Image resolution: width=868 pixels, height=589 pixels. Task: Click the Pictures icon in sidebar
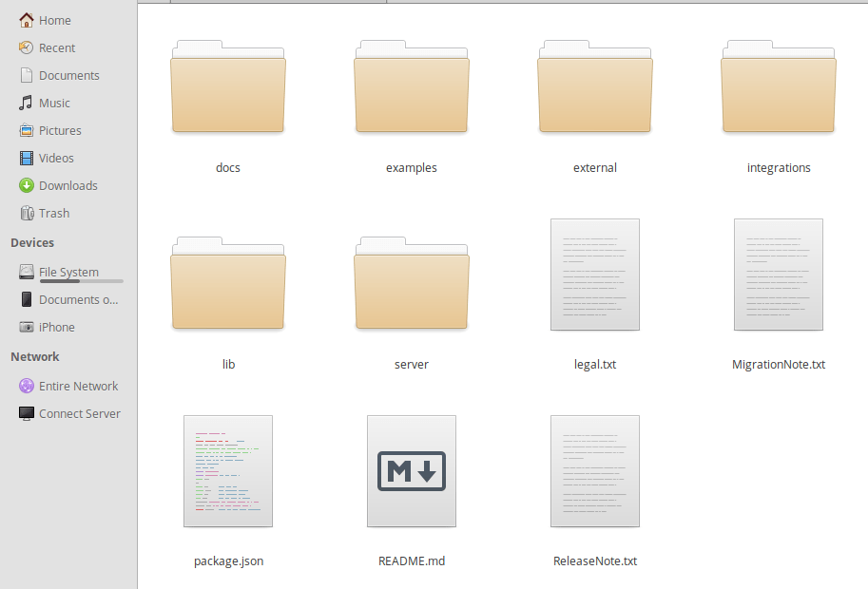(26, 130)
